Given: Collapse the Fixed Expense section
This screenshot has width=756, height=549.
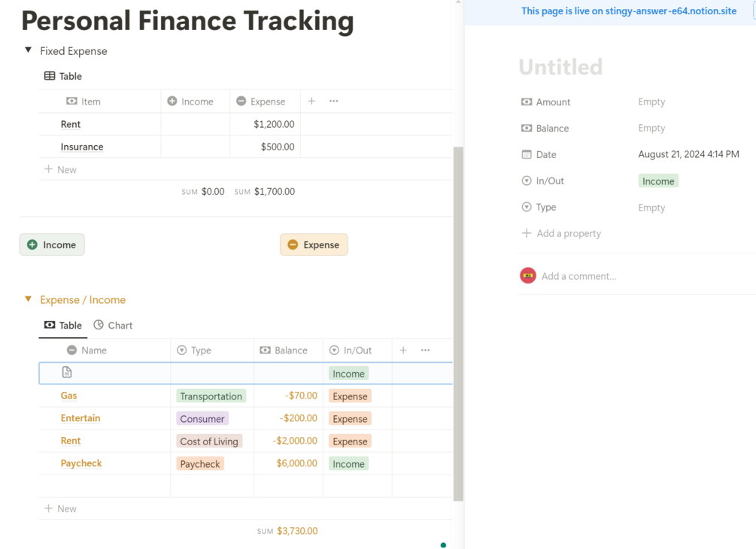Looking at the screenshot, I should [x=27, y=50].
